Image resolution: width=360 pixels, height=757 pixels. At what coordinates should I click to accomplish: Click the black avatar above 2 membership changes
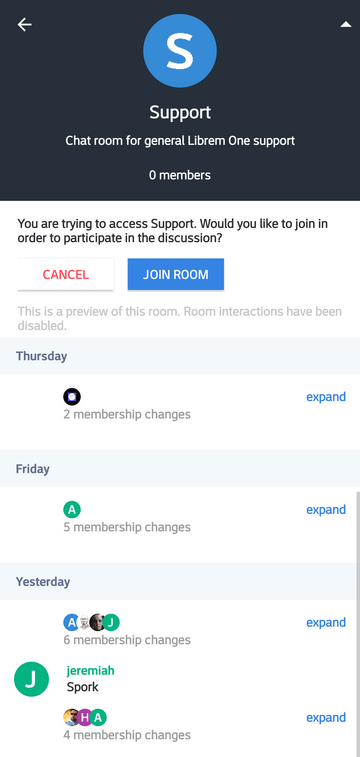(x=72, y=397)
